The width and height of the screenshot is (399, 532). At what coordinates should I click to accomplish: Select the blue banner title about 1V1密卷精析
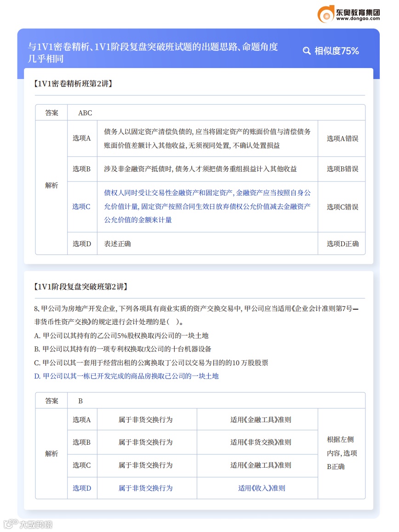coord(153,52)
